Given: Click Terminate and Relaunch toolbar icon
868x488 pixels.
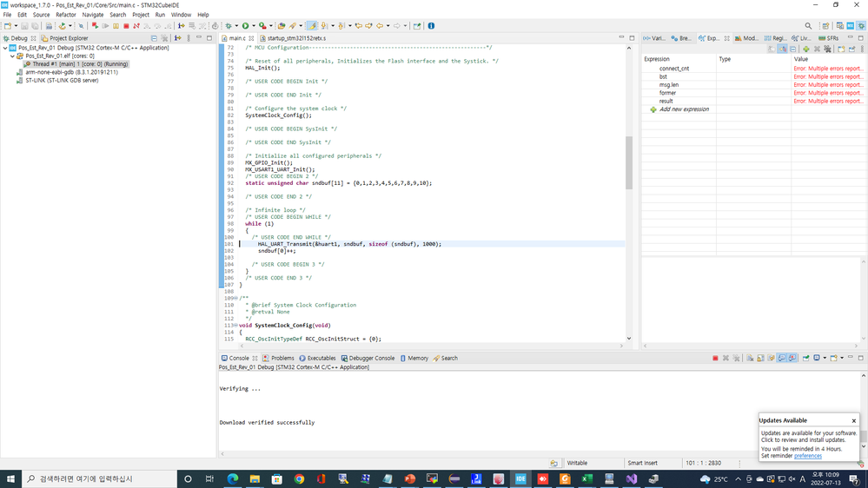Looking at the screenshot, I should pos(95,26).
